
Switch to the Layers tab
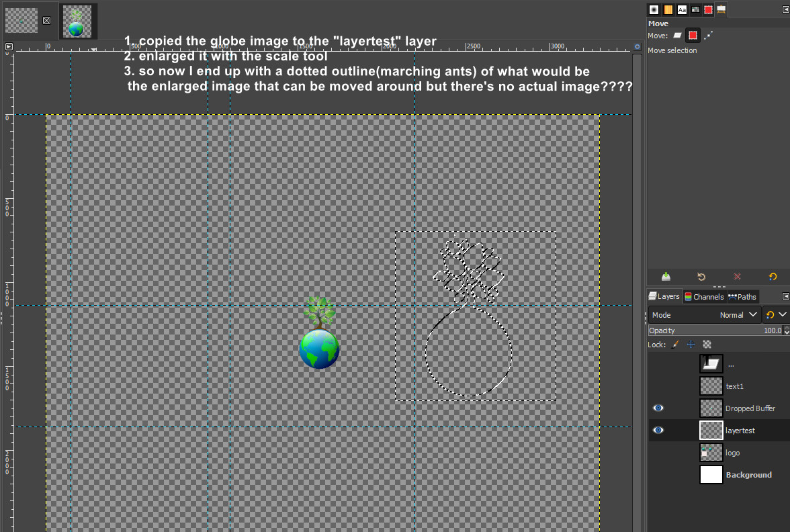(x=664, y=296)
